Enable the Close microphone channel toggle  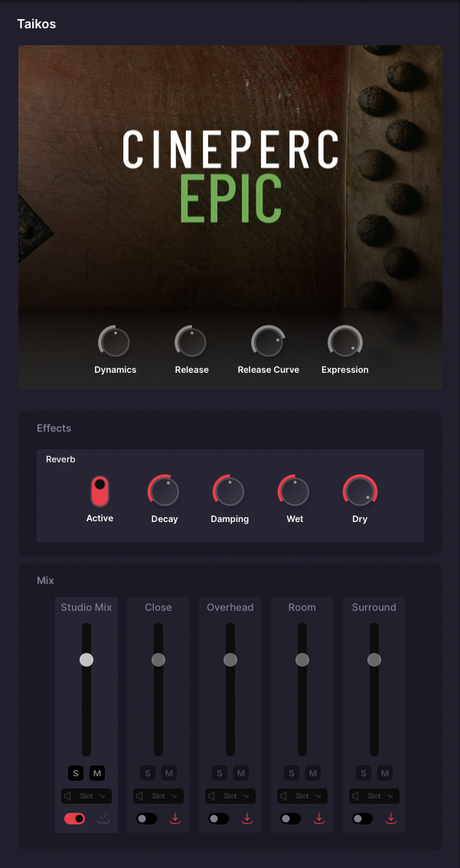[147, 818]
